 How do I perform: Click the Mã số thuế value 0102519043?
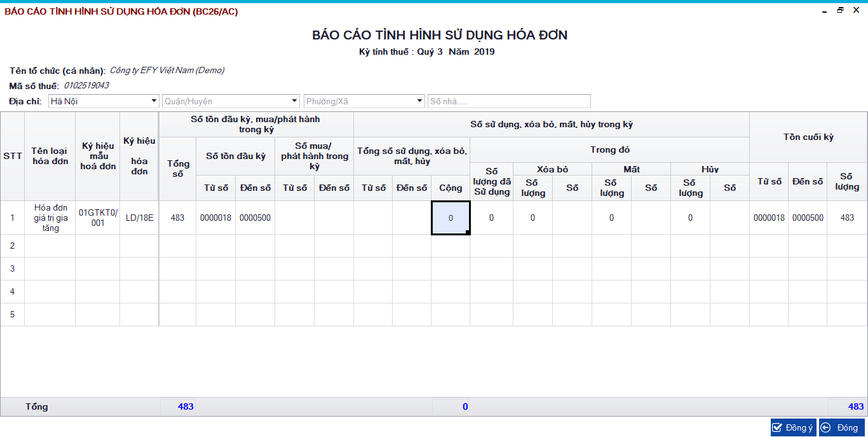(x=86, y=85)
